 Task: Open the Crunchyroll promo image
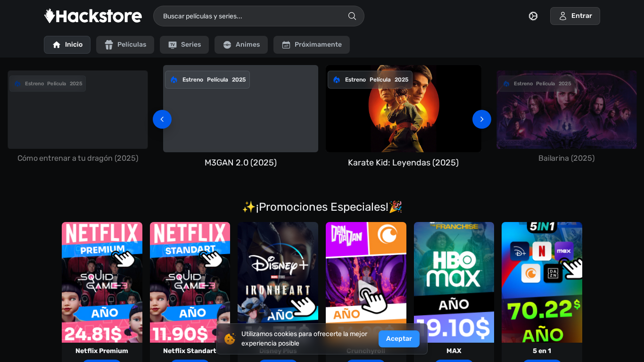pyautogui.click(x=366, y=282)
